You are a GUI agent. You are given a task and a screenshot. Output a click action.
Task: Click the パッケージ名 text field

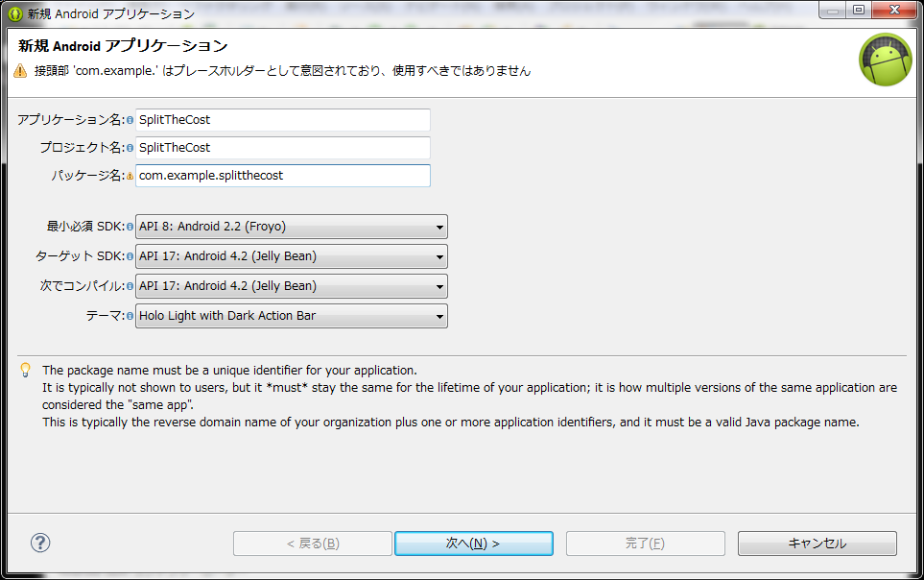283,175
